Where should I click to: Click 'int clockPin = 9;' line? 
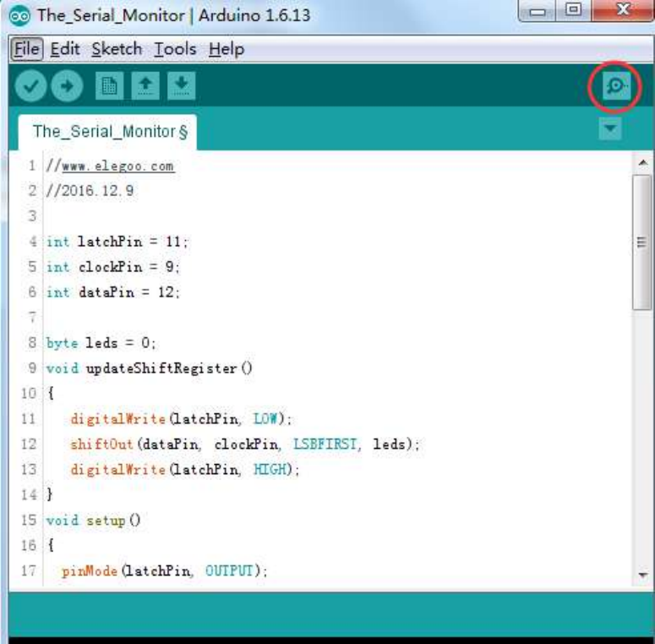112,267
